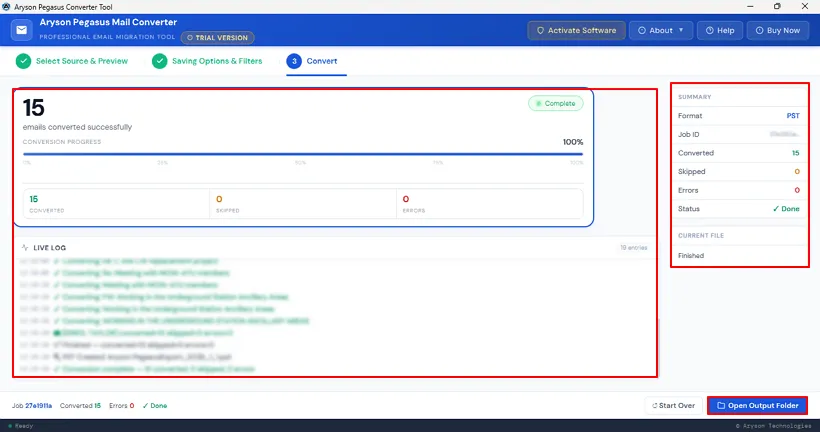Viewport: 820px width, 432px height.
Task: Click the restart icon in Start Over
Action: (654, 406)
